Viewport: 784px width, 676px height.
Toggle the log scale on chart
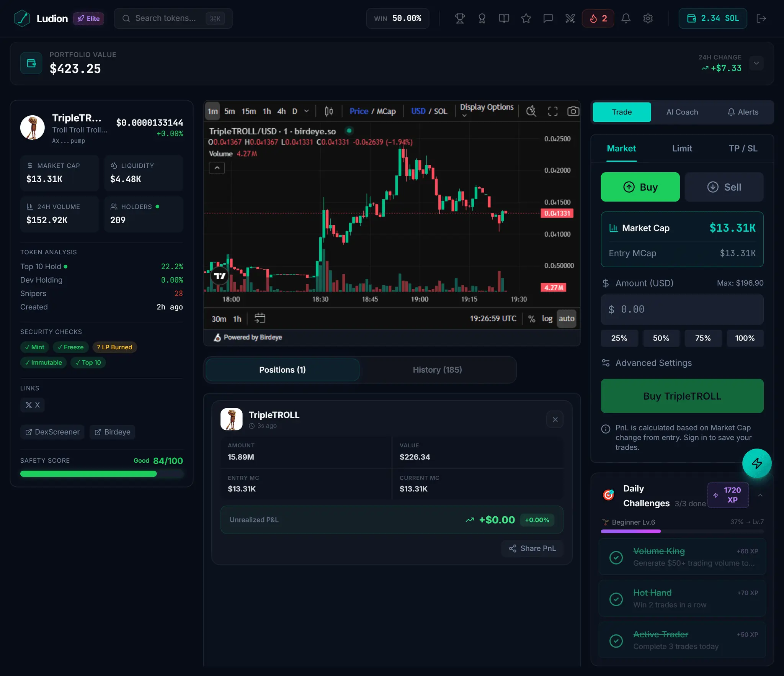click(x=547, y=319)
